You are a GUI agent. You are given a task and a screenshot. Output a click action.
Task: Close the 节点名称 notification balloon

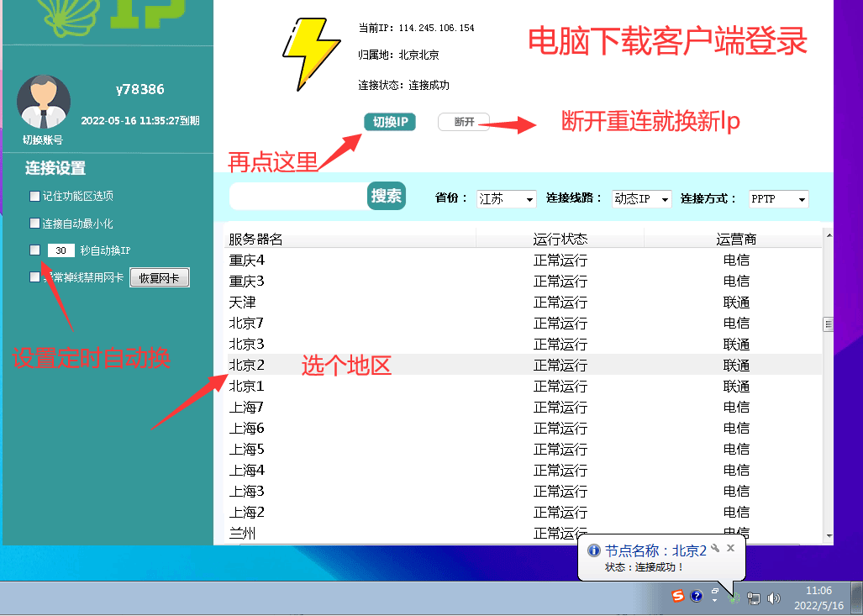tap(730, 548)
